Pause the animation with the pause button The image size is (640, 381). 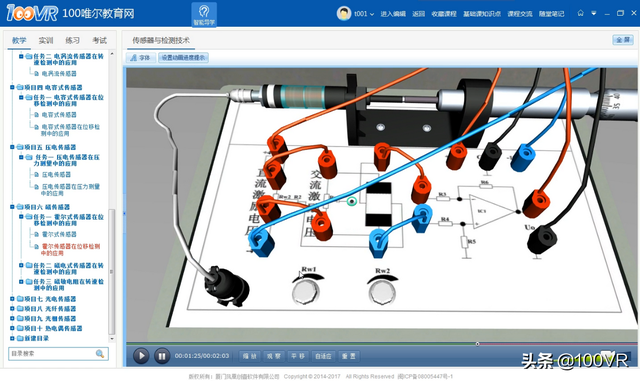pyautogui.click(x=162, y=356)
